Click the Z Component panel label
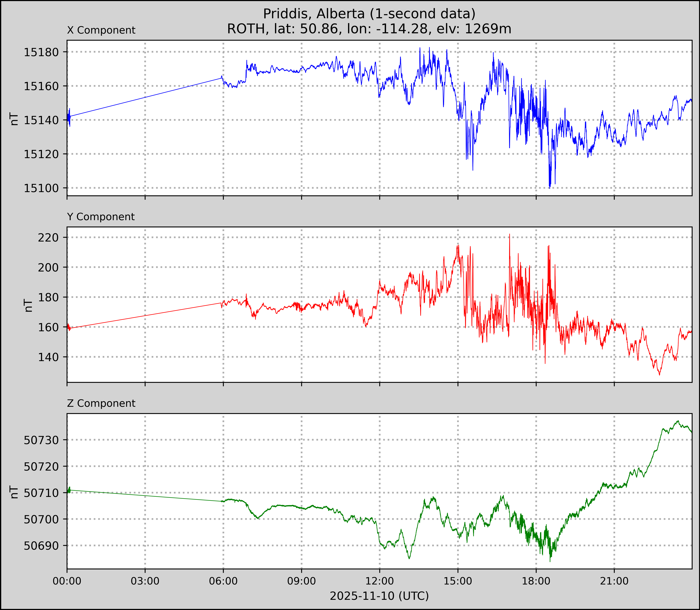Screen dimensions: 700x610 [101, 403]
